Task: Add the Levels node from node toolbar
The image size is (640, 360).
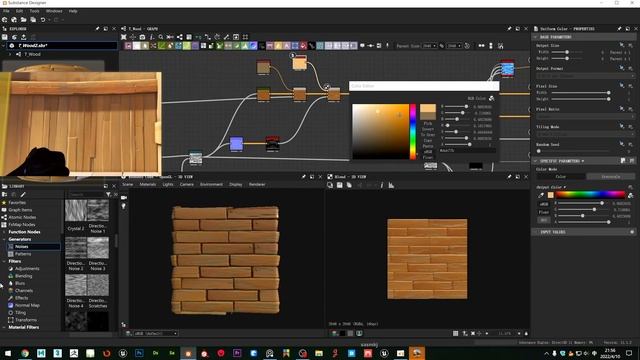Action: click(245, 46)
